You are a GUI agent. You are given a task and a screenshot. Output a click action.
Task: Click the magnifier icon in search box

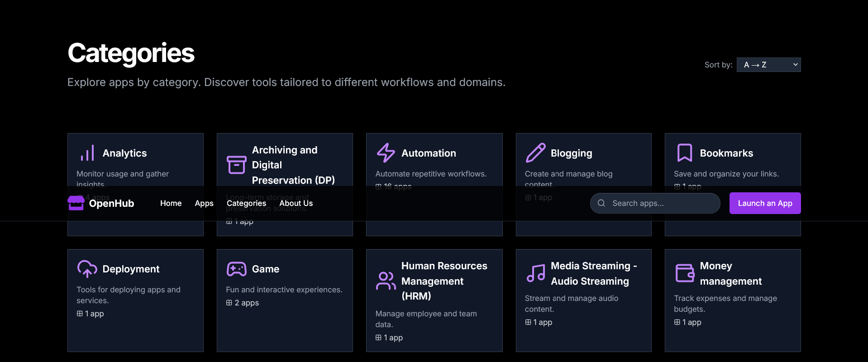coord(601,203)
